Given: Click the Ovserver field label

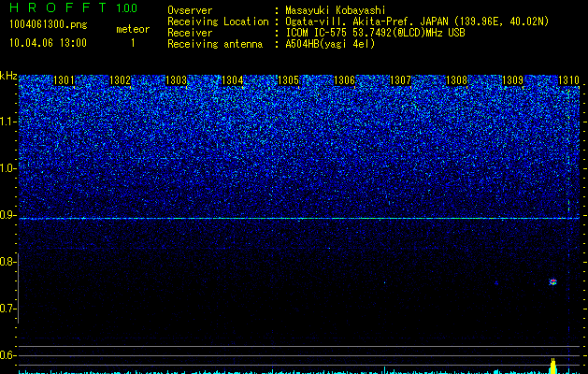Looking at the screenshot, I should [190, 10].
